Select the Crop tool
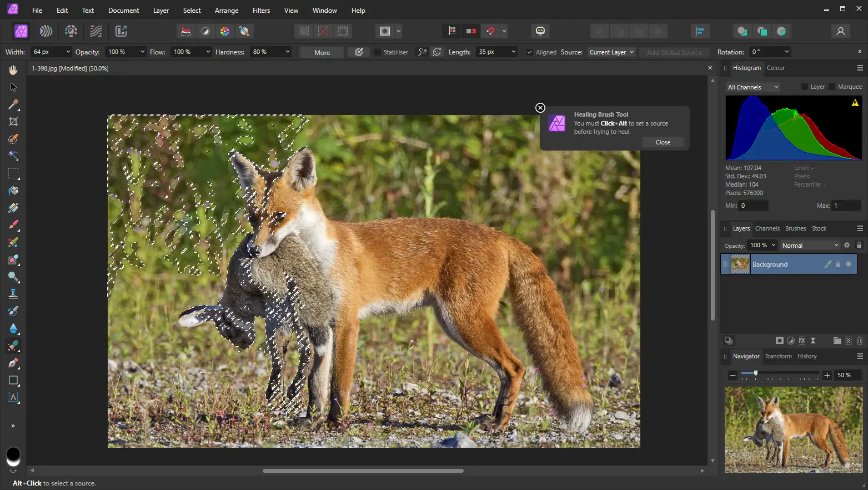The height and width of the screenshot is (490, 868). 13,122
